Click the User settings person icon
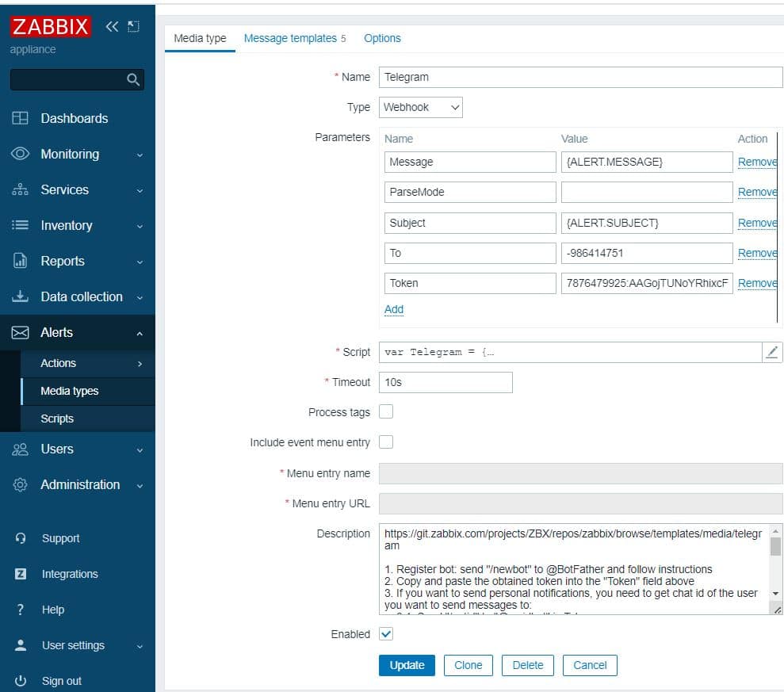 pos(21,645)
